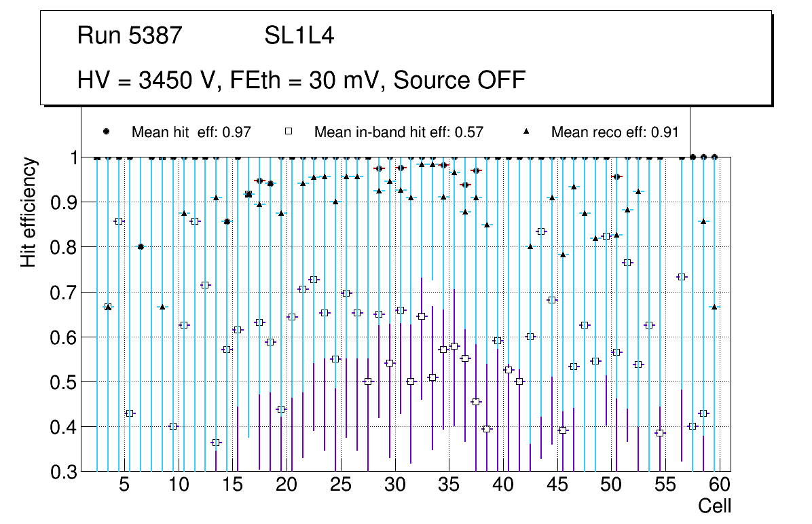This screenshot has height=524, width=812.
Task: Click the open square marker in the legend
Action: tap(288, 132)
